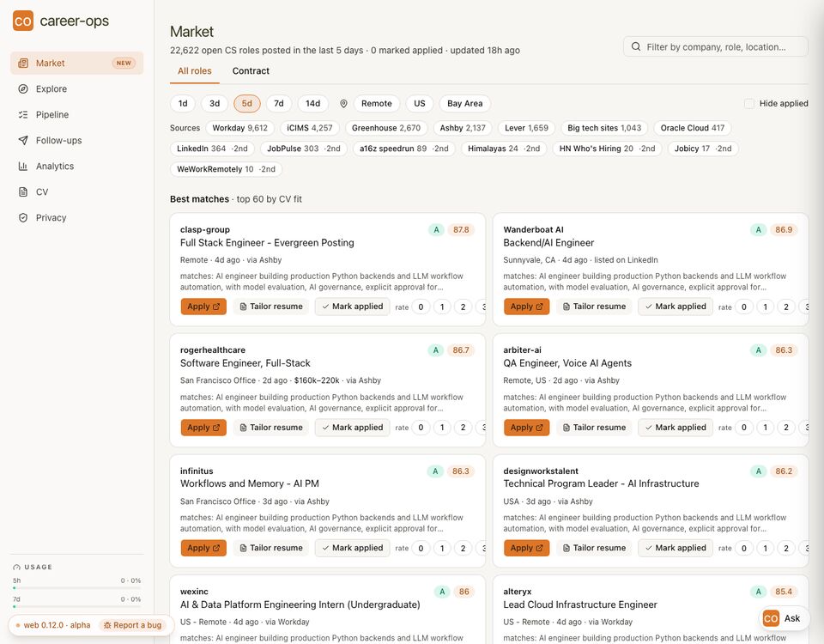Toggle the Remote location filter
Screen dimensions: 824x644
(x=377, y=104)
